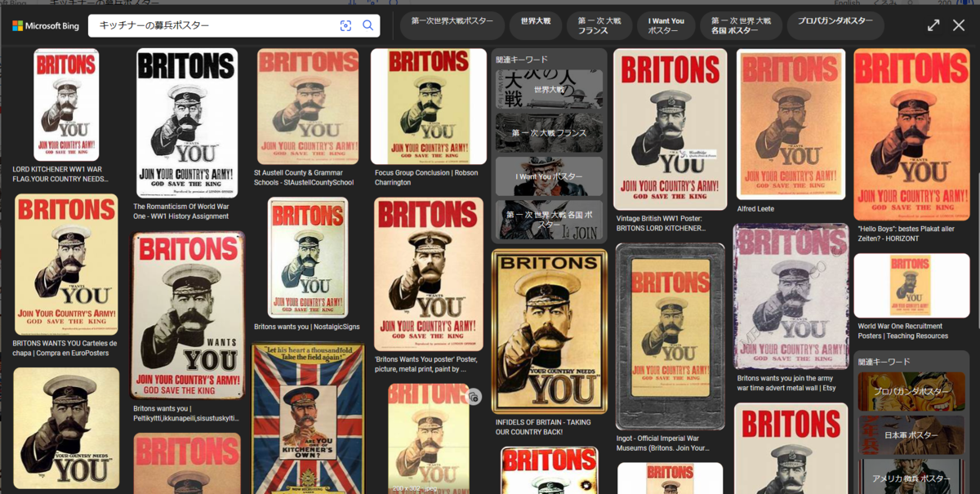Screen dimensions: 980x494
Task: Select the プロパガンダポスター related keyword tile
Action: pos(911,392)
